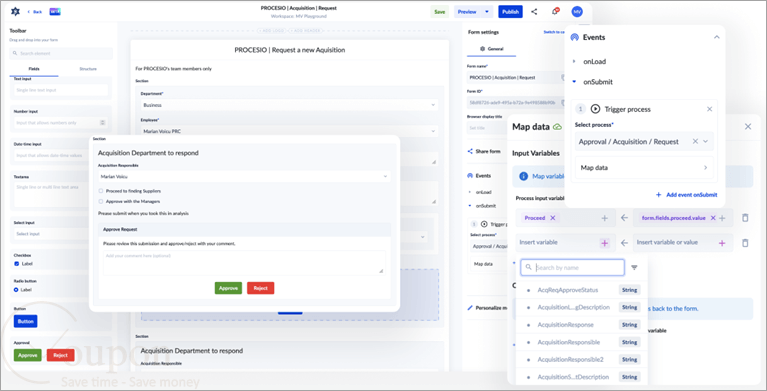Tick Approve with the Managers checkbox
767x391 pixels.
[x=101, y=201]
